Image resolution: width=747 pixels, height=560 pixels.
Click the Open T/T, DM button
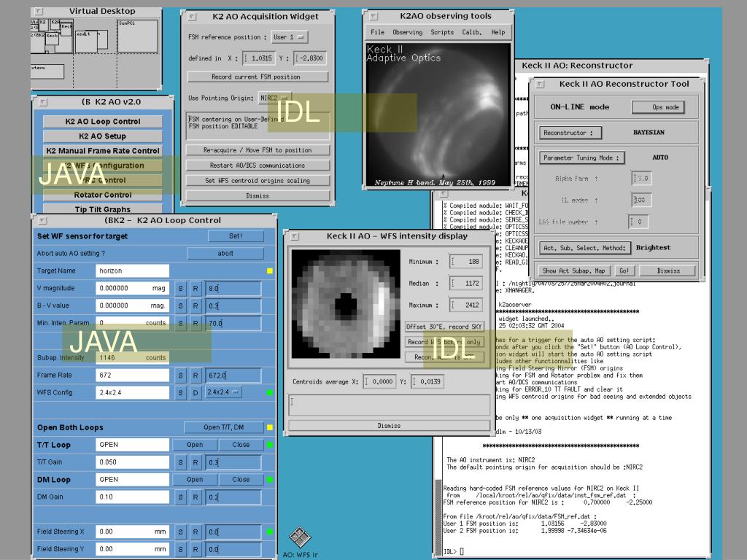click(224, 427)
